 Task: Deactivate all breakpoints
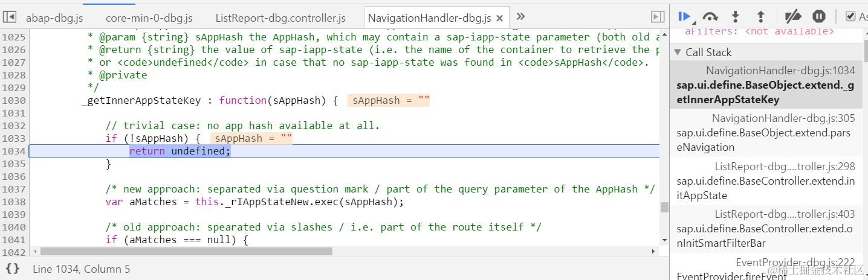[x=792, y=16]
